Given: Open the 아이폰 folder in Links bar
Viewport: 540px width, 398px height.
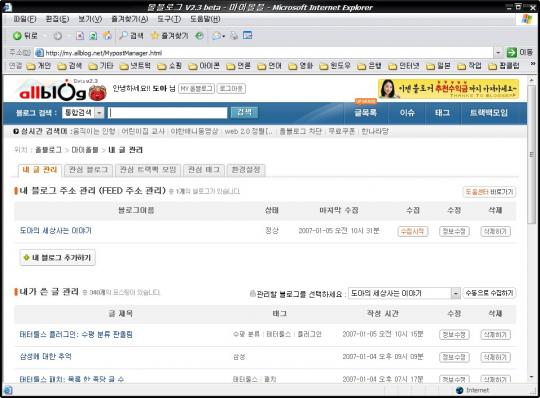Looking at the screenshot, I should 204,66.
